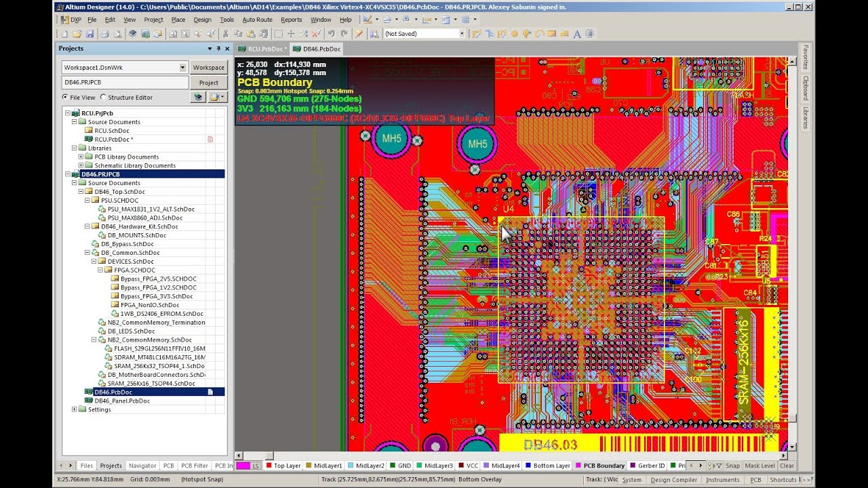Select the Interactive Routing tool
Viewport: 868px width, 488px height.
(477, 34)
